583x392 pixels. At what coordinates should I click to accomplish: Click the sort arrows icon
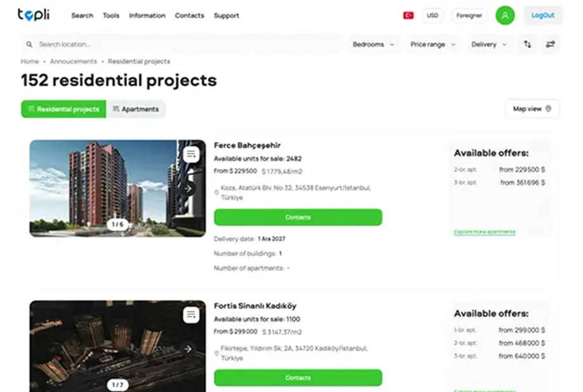pyautogui.click(x=527, y=44)
